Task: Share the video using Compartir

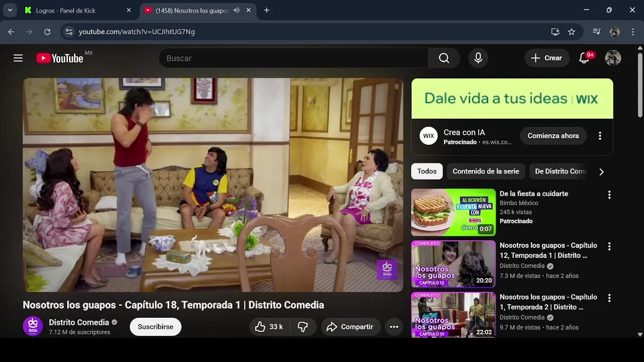Action: [350, 327]
